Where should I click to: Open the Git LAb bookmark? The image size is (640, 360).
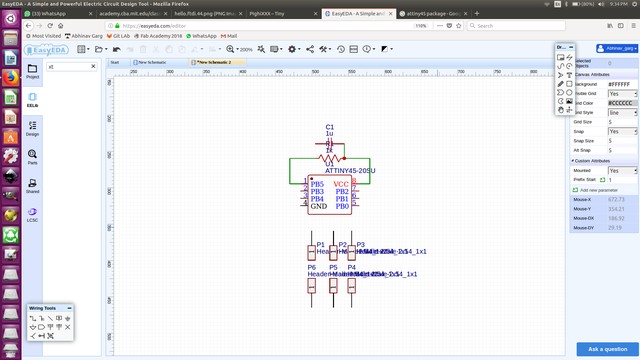pos(118,36)
